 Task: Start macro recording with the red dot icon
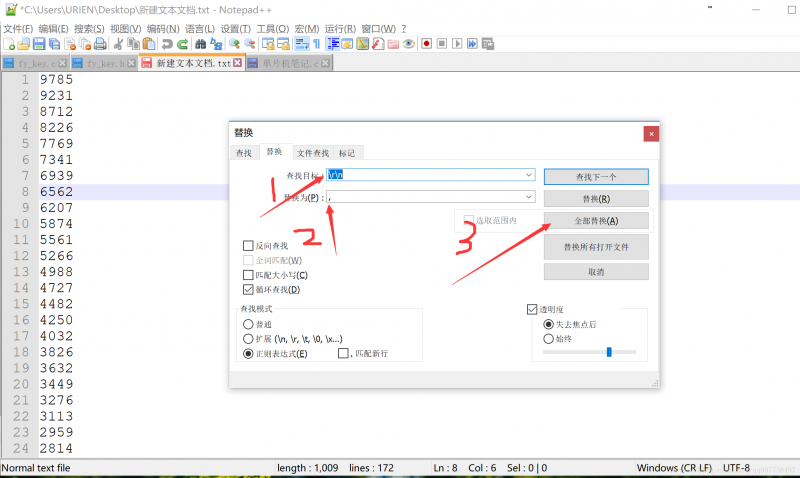pos(427,44)
